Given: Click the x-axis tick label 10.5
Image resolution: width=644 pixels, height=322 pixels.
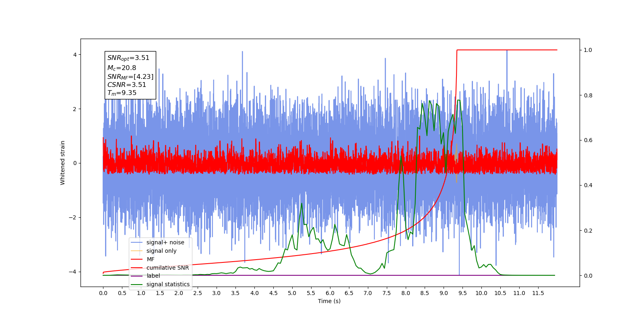Looking at the screenshot, I should point(500,293).
